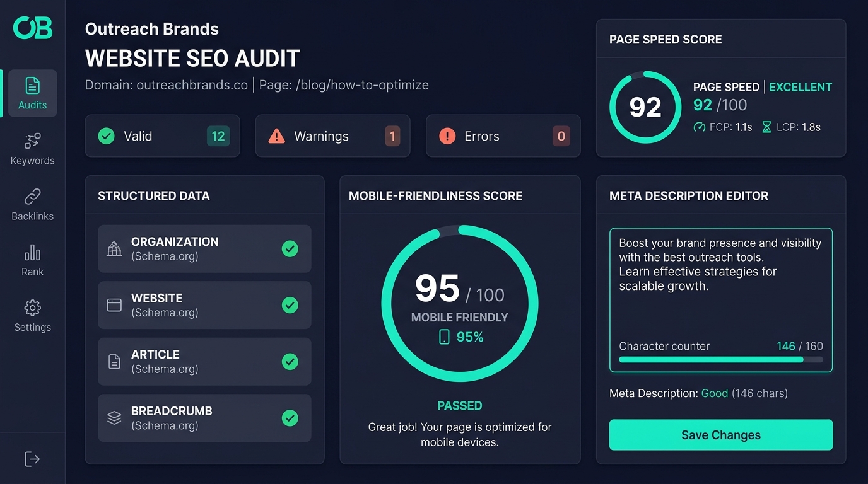The image size is (868, 484).
Task: Select the Keywords tool in the sidebar
Action: 32,149
